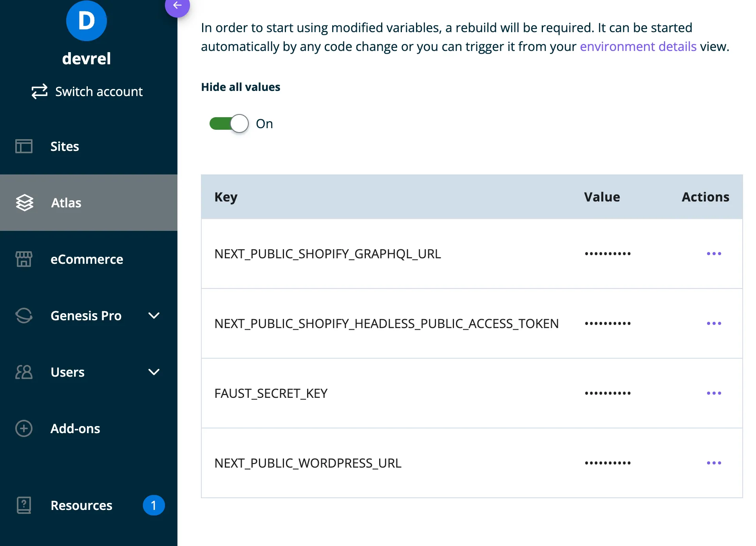Expand the Genesis Pro submenu chevron
Viewport: 756px width, 546px height.
pos(154,316)
